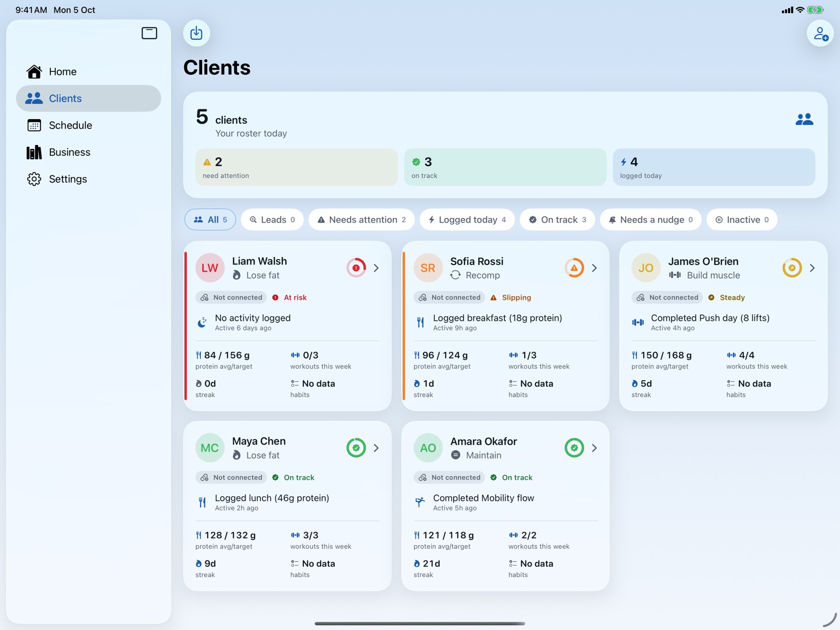The image size is (840, 630).
Task: Click the Business chart icon
Action: coord(34,152)
